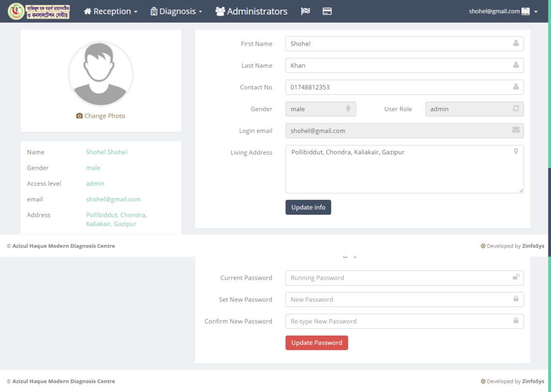This screenshot has height=392, width=551.
Task: Focus the First Name input field
Action: click(398, 44)
